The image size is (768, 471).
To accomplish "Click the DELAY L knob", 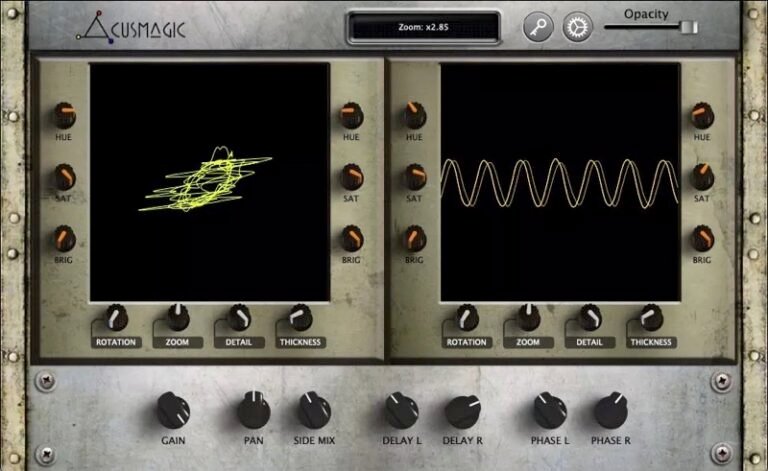I will click(x=401, y=410).
